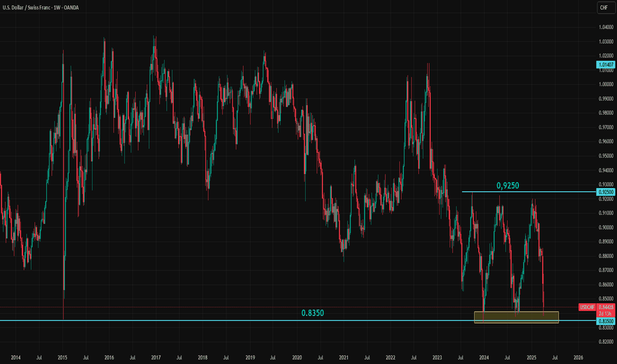The image size is (617, 364).
Task: Click the U.S. Dollar / Swiss Franc chart title
Action: point(40,7)
